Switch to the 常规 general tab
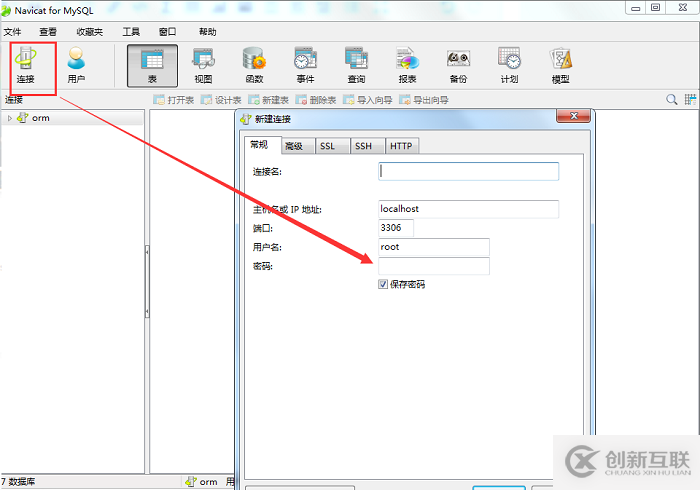The image size is (700, 490). coord(262,145)
